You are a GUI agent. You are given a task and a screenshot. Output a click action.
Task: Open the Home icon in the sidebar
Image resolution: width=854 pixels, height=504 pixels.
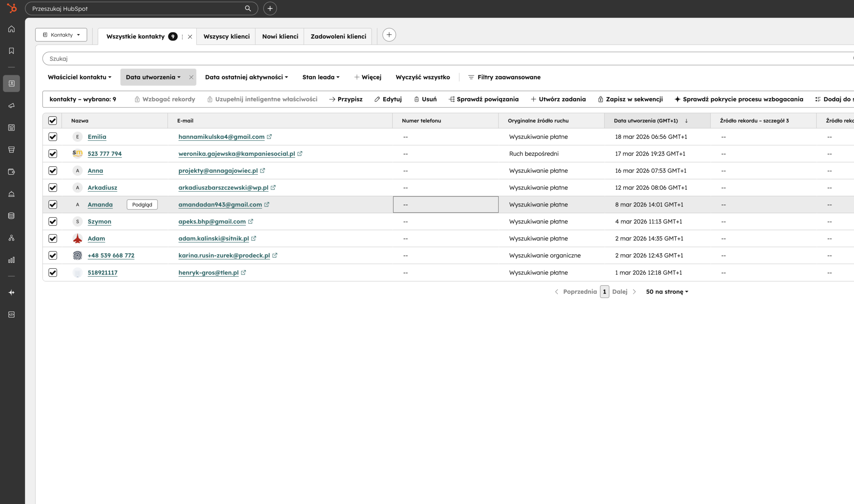pos(12,29)
